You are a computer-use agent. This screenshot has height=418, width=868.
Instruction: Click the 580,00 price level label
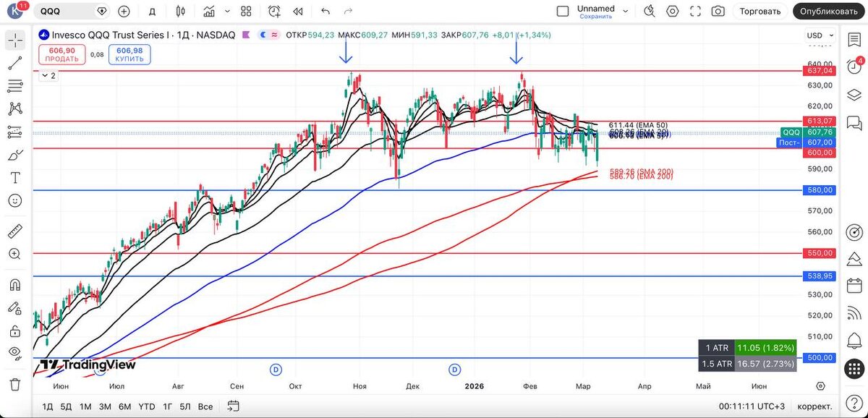(820, 190)
